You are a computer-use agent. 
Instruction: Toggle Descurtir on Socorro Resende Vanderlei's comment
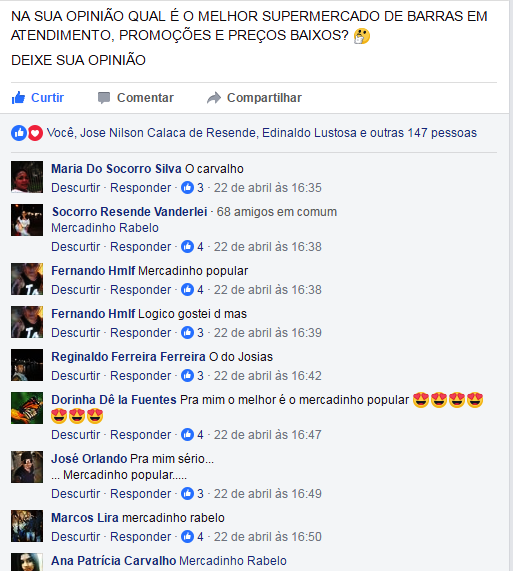click(75, 247)
